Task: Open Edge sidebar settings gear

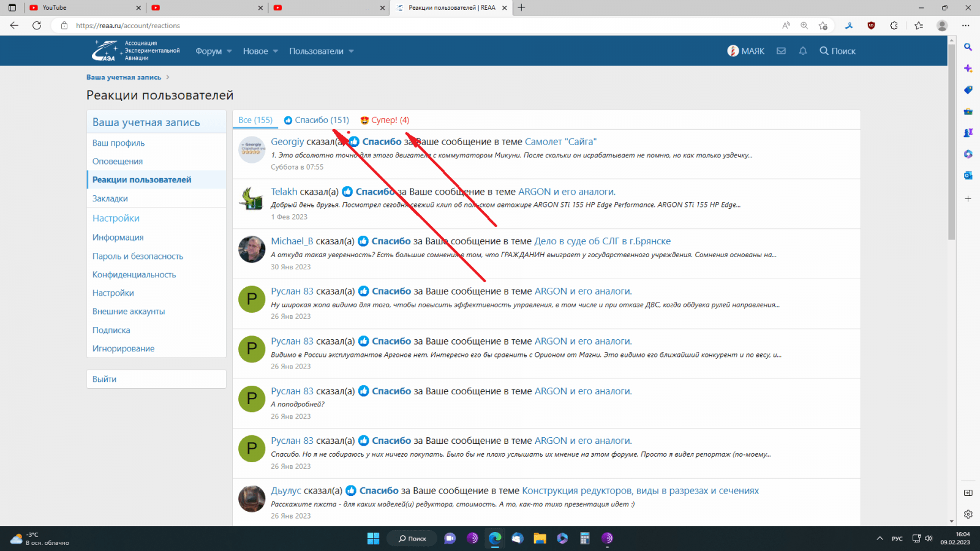Action: tap(968, 514)
